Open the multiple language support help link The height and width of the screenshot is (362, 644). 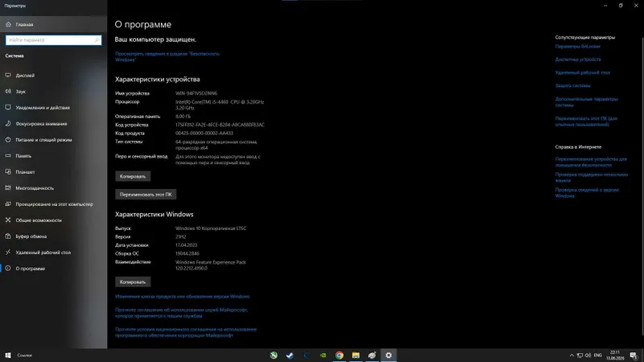592,177
